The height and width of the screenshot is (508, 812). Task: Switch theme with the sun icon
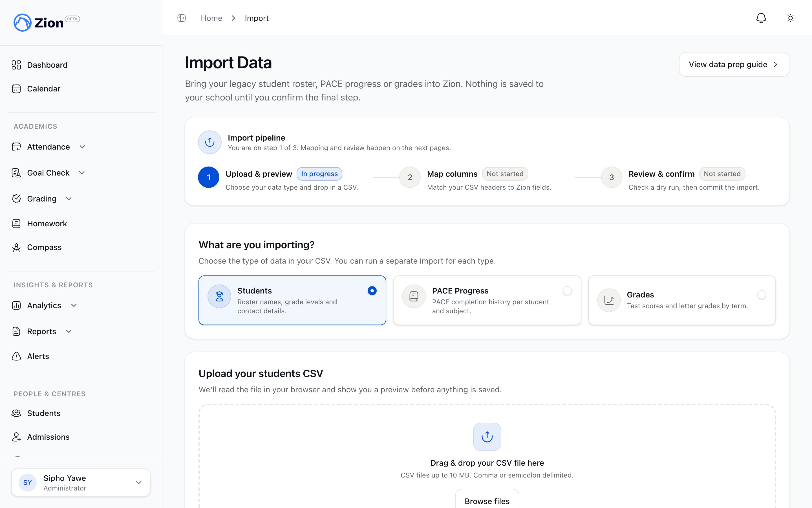(x=791, y=18)
